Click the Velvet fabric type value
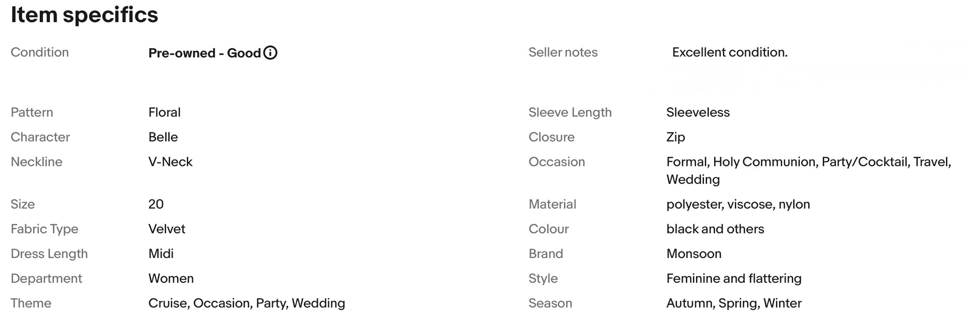 coord(167,229)
